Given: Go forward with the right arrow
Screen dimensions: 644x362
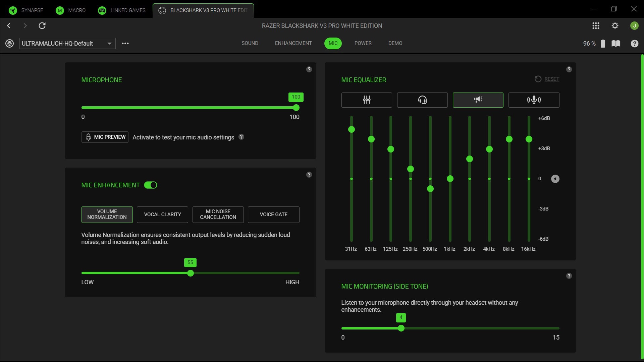Looking at the screenshot, I should pos(25,26).
